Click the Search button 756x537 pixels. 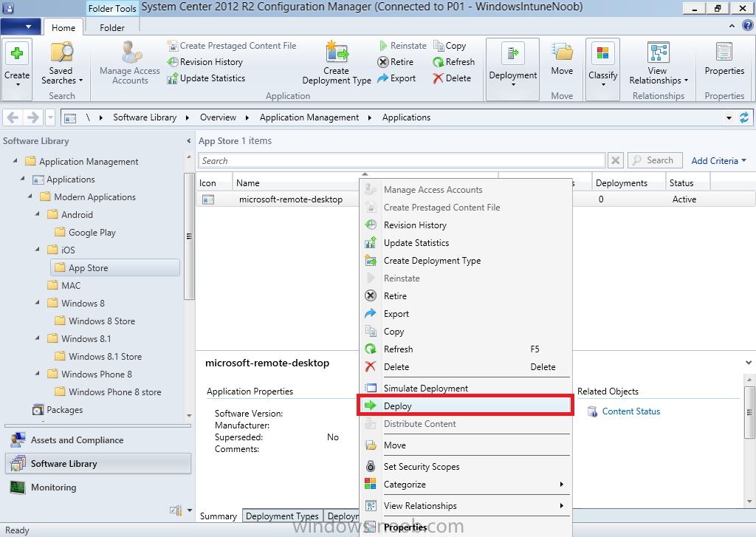click(655, 160)
